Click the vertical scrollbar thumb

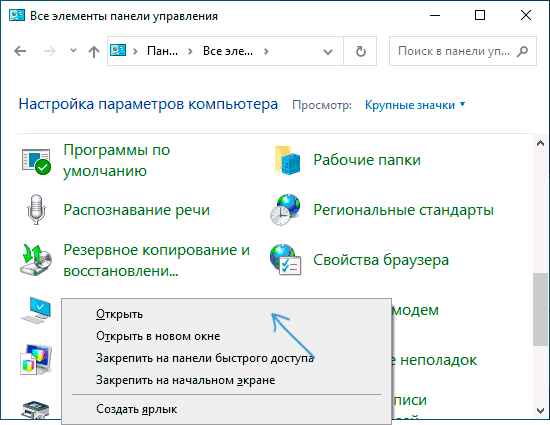pyautogui.click(x=541, y=309)
